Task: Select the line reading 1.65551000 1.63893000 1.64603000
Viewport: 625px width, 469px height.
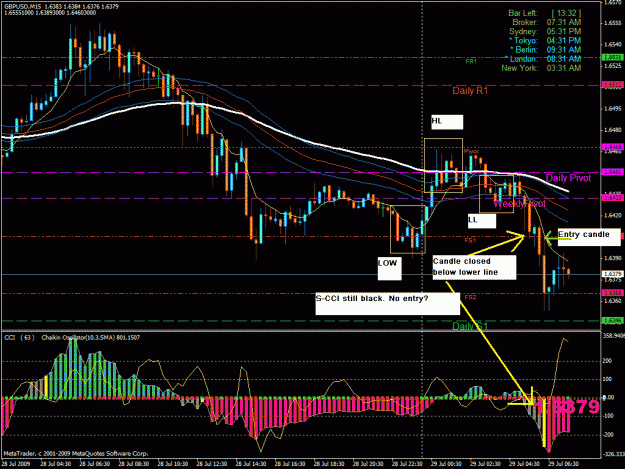Action: click(50, 13)
